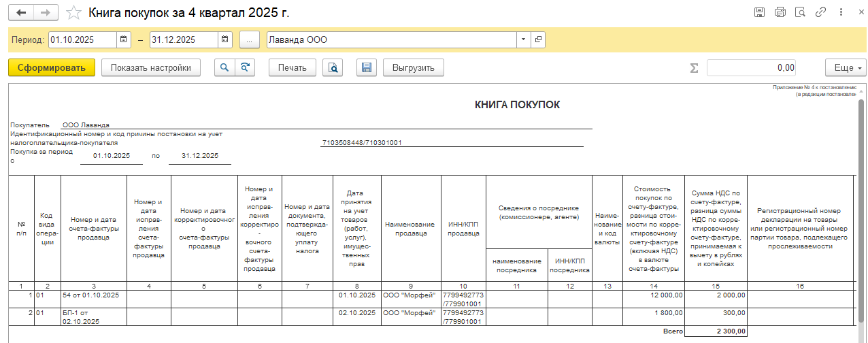Viewport: 868px width, 343px height.
Task: Click the Сформировать button
Action: [52, 67]
